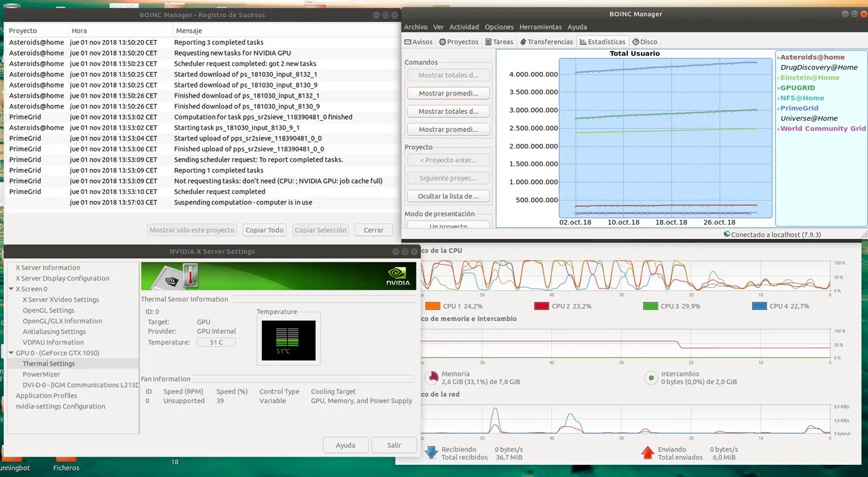Open VDPAU Information
The height and width of the screenshot is (477, 868).
[53, 343]
